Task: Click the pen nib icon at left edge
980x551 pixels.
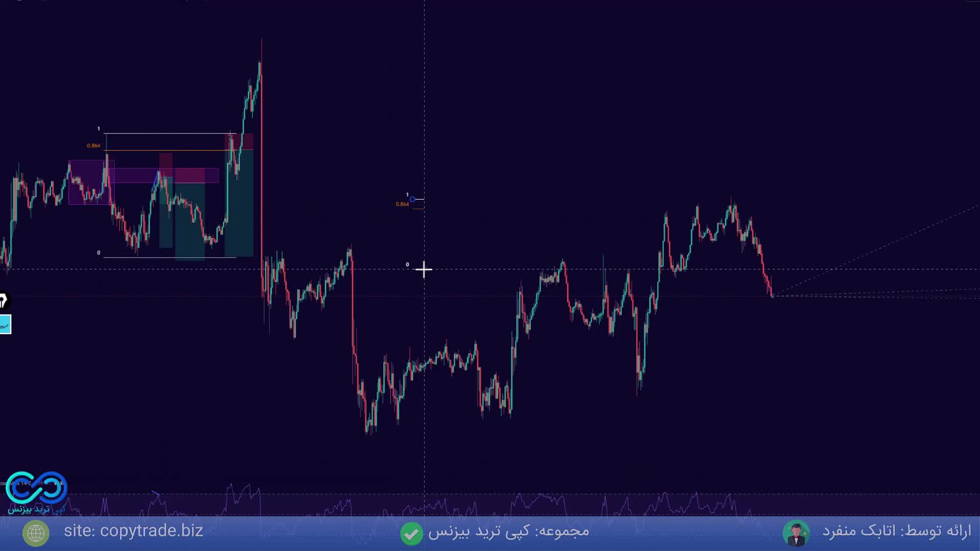Action: (x=3, y=301)
